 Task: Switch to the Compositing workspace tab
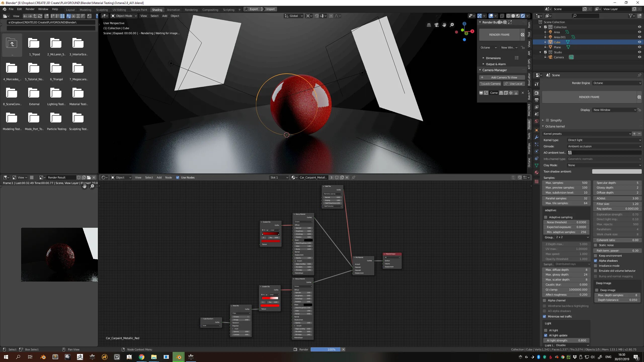210,10
